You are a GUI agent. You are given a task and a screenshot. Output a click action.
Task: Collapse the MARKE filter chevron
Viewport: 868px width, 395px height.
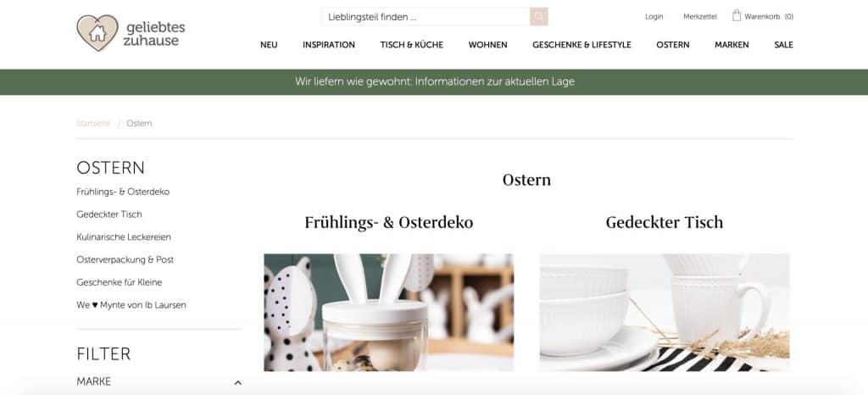pyautogui.click(x=238, y=382)
